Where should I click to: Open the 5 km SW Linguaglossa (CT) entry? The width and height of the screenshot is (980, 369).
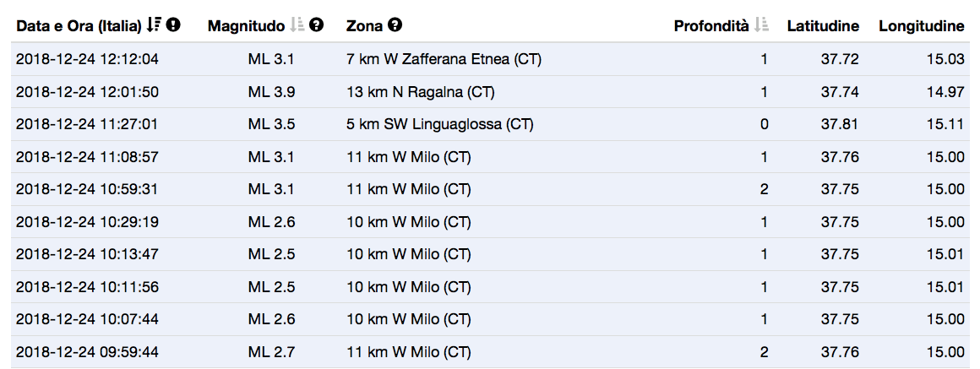point(439,124)
